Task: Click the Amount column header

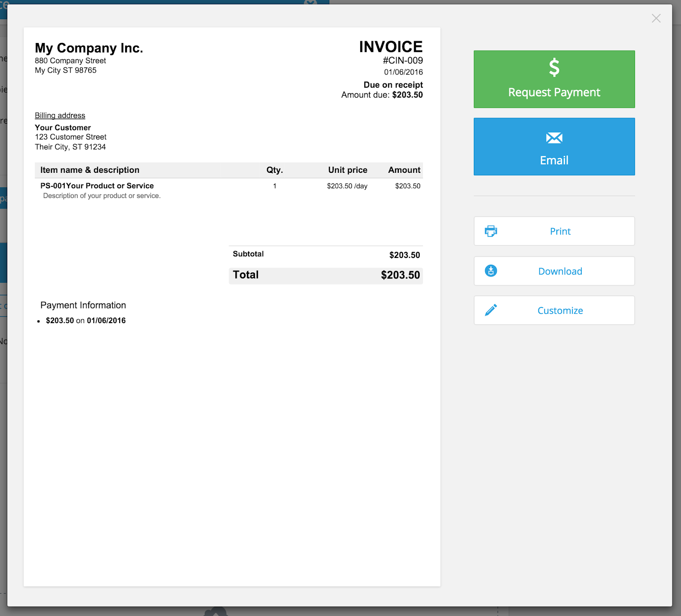Action: pyautogui.click(x=404, y=170)
